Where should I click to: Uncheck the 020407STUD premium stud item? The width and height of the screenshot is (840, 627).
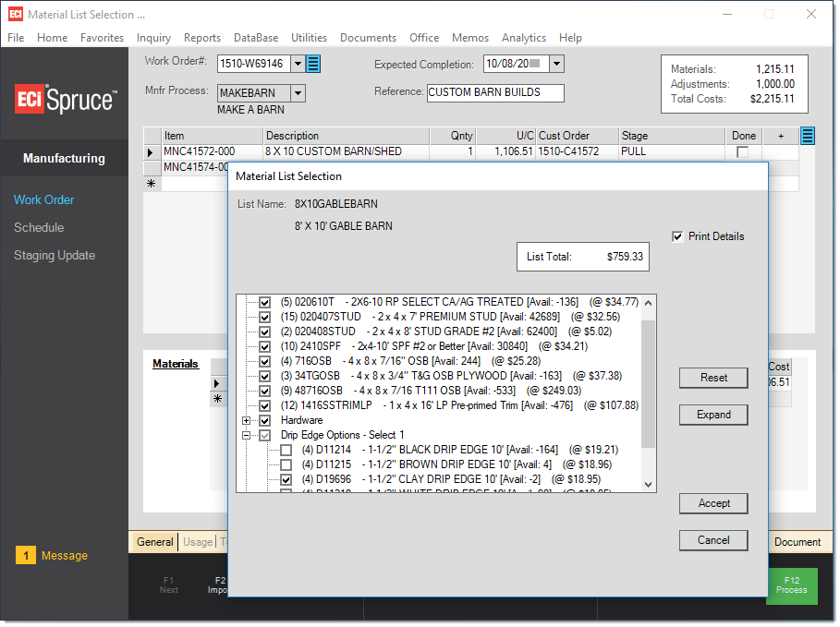tap(264, 317)
